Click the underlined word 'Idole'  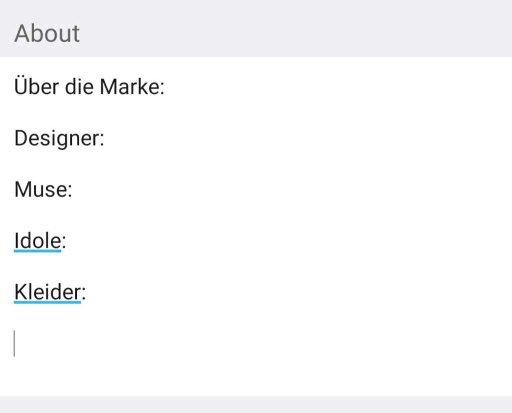coord(38,241)
